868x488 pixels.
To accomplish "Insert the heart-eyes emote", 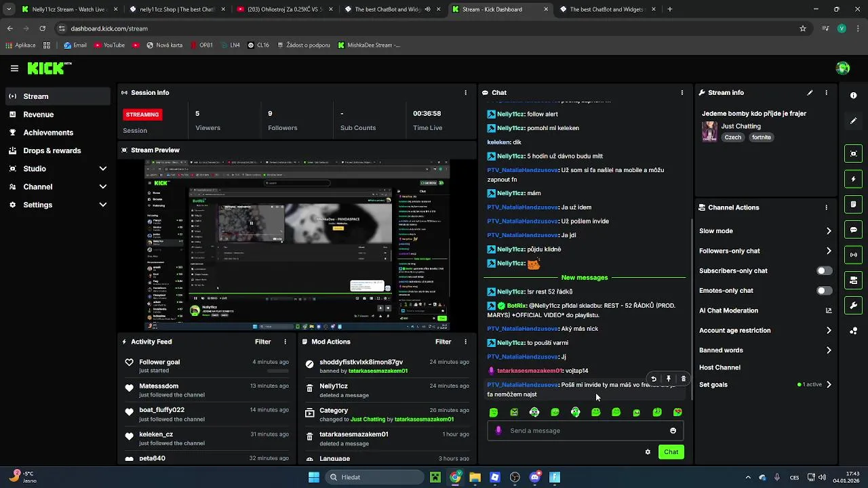I will (x=677, y=412).
